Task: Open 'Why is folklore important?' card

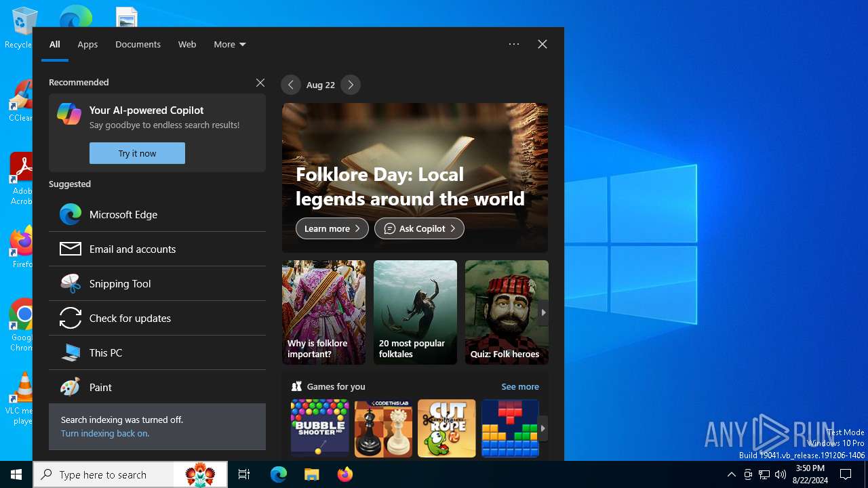Action: coord(323,312)
